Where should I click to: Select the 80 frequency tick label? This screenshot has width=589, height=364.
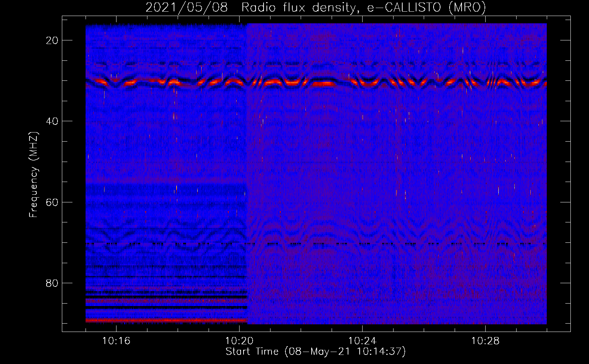pyautogui.click(x=52, y=283)
